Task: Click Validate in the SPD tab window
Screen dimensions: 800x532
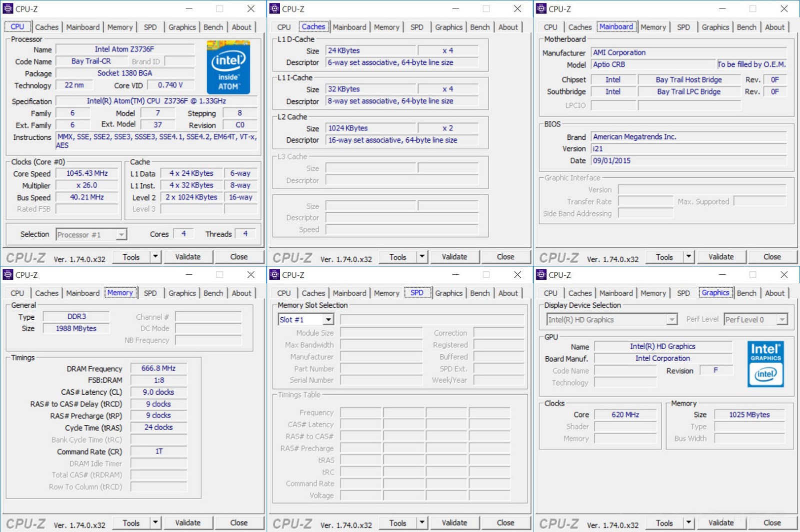Action: [454, 523]
